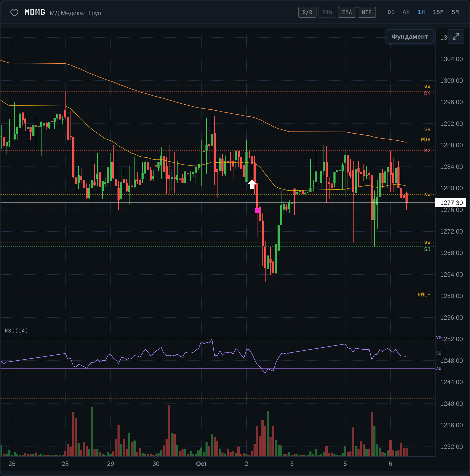The image size is (470, 476).
Task: Switch to 15M timeframe
Action: (438, 12)
